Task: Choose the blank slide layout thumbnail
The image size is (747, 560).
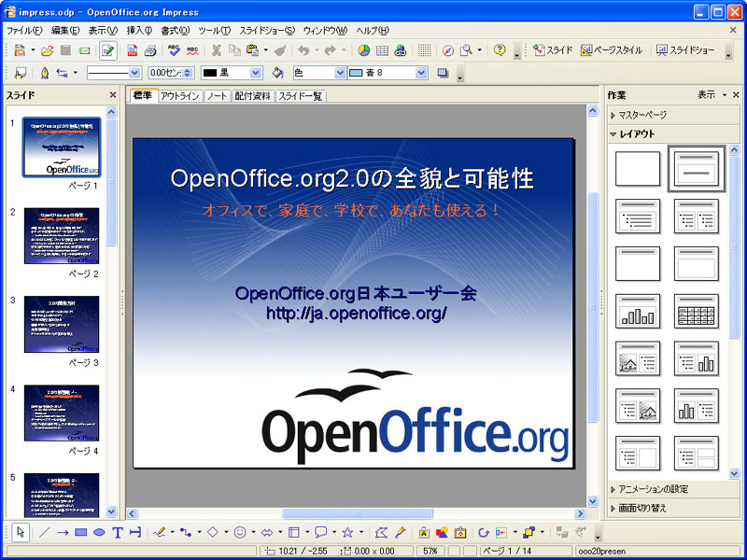Action: pos(638,169)
